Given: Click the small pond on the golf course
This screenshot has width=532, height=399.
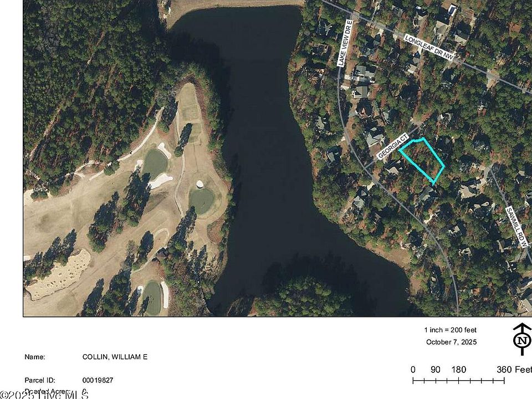Looking at the screenshot, I should click(x=155, y=163).
